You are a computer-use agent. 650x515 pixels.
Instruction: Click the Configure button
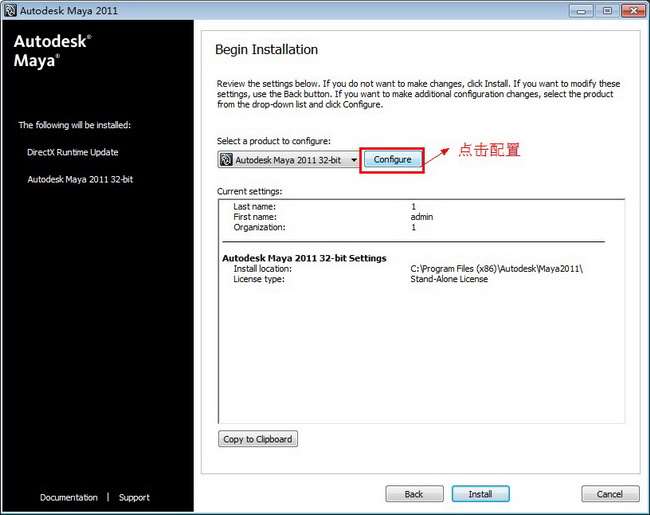pyautogui.click(x=392, y=160)
